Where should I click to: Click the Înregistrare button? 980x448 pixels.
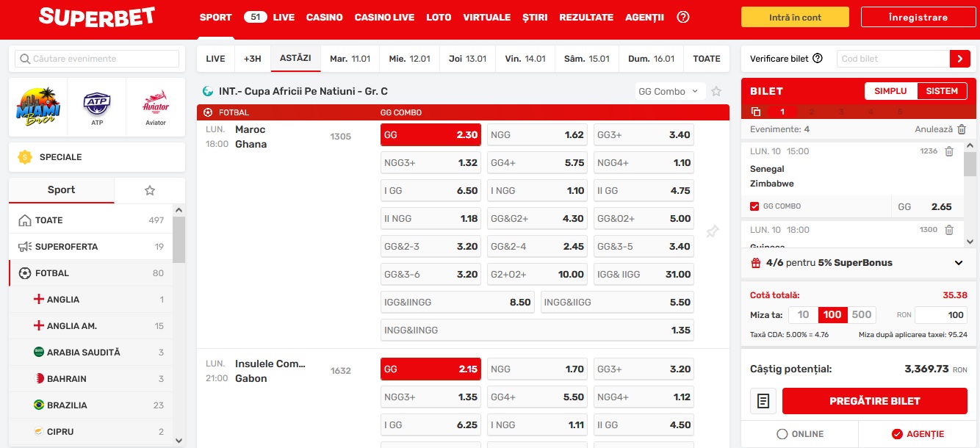[x=918, y=17]
